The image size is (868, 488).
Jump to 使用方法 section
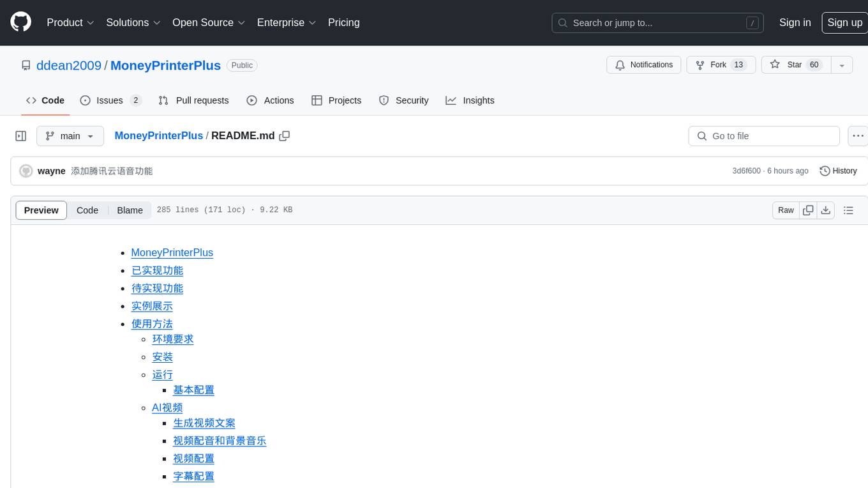(152, 324)
